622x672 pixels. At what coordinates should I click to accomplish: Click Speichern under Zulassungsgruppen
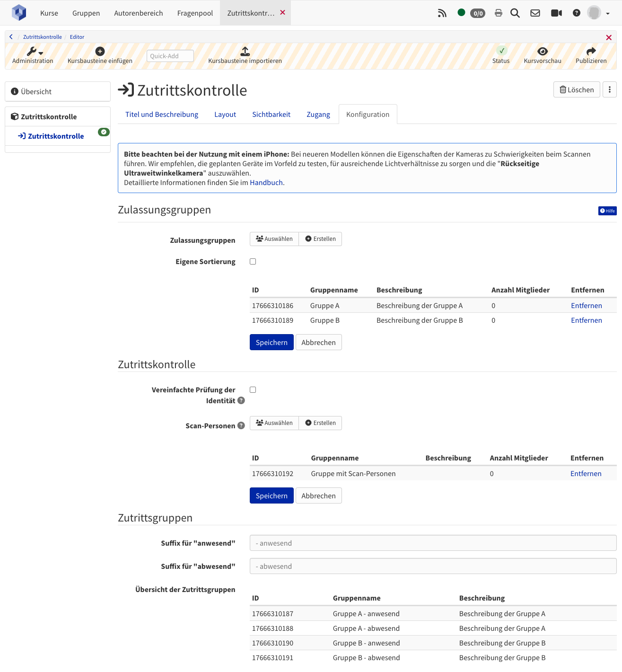tap(272, 342)
